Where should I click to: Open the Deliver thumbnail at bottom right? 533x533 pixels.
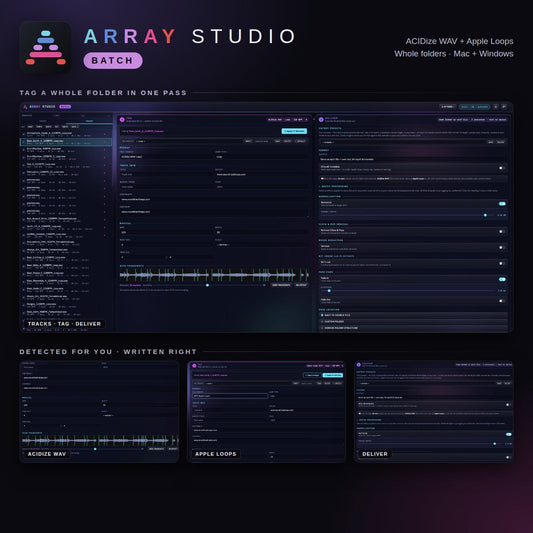coord(433,412)
